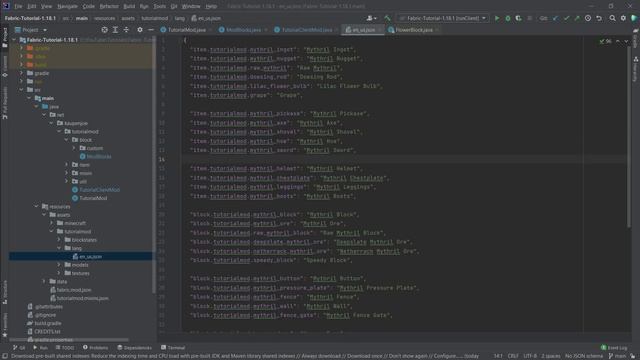Image resolution: width=640 pixels, height=360 pixels.
Task: Expand the textures folder
Action: coord(59,273)
